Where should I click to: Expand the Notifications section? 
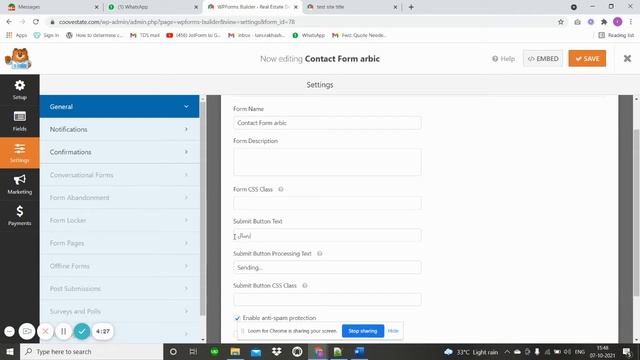(120, 129)
